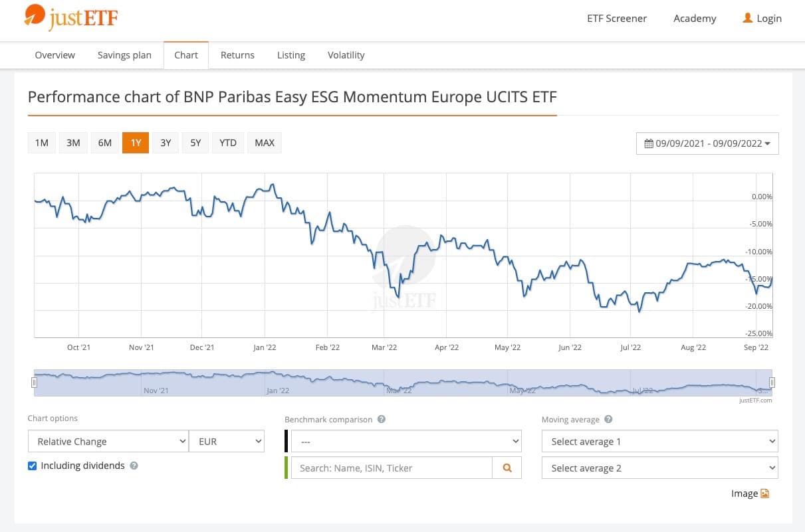
Task: Click the benchmark search input field
Action: coord(392,468)
